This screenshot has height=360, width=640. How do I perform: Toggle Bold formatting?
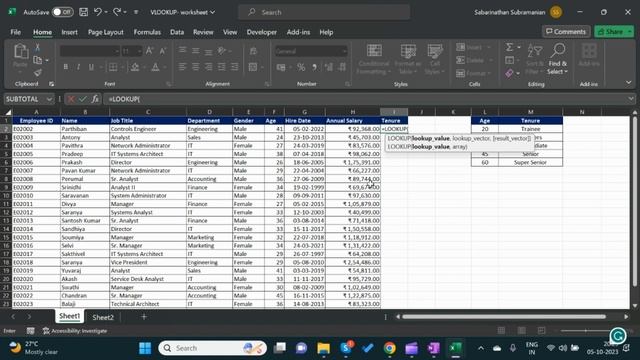(x=65, y=67)
